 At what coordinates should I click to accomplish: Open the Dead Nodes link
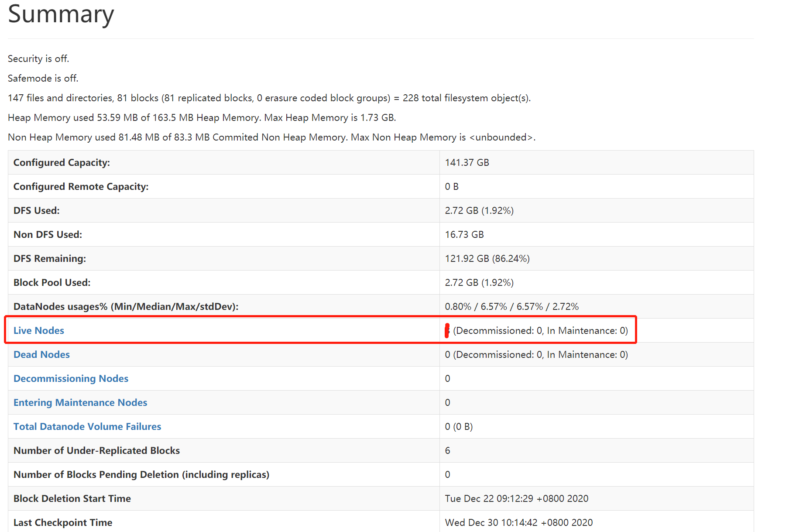[41, 354]
